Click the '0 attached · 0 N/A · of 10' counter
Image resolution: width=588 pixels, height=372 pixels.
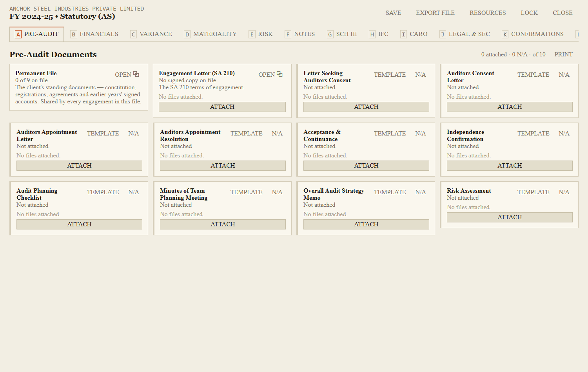click(513, 54)
